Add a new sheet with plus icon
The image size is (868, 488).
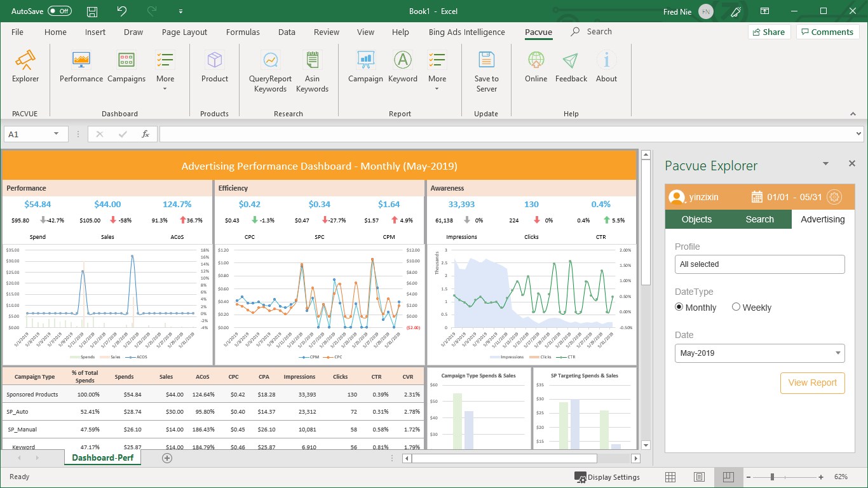167,457
